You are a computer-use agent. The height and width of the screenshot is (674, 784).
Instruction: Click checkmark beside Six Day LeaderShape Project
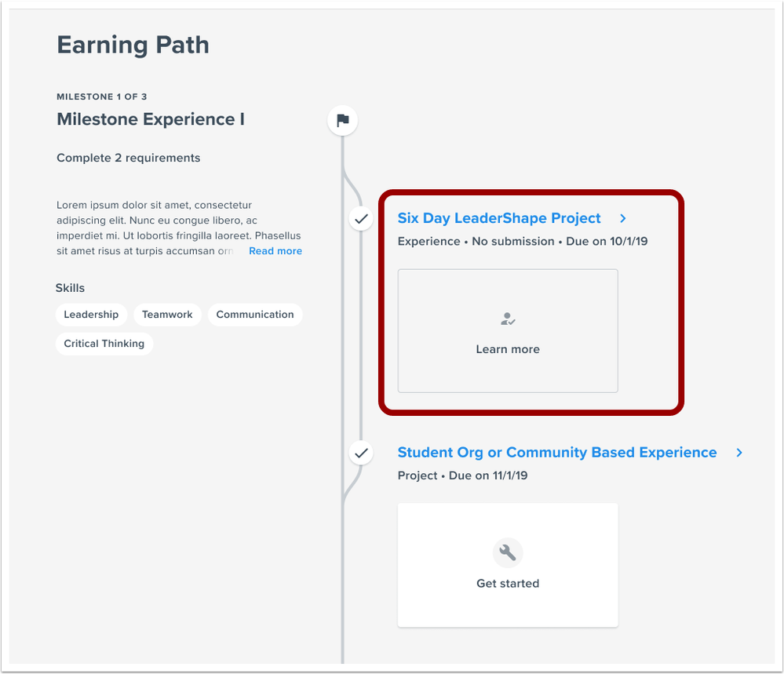pyautogui.click(x=361, y=219)
